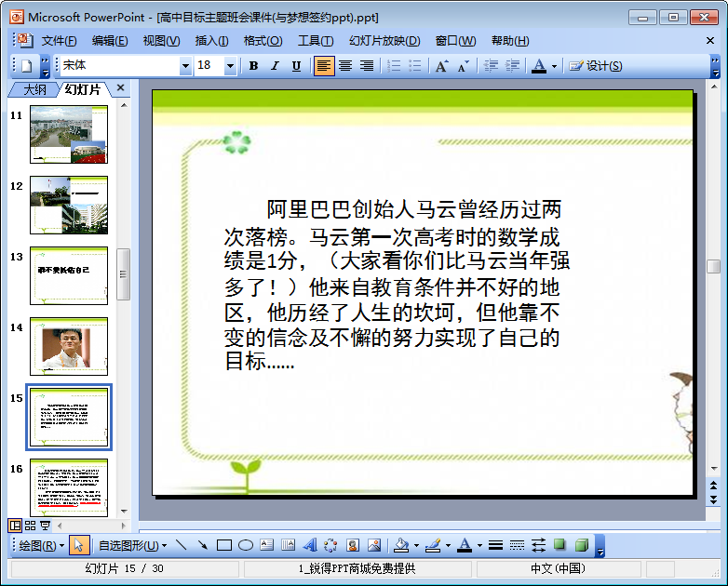This screenshot has width=728, height=586.
Task: Select the Oval drawing tool
Action: (x=245, y=545)
